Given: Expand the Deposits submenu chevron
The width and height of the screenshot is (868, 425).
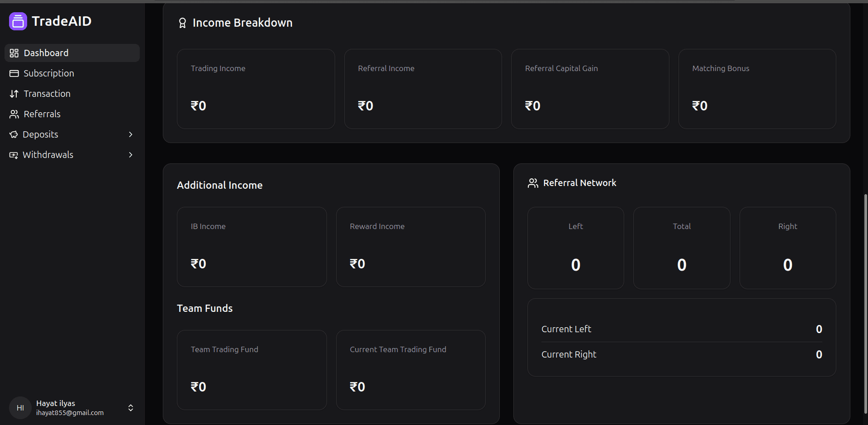Looking at the screenshot, I should (131, 134).
